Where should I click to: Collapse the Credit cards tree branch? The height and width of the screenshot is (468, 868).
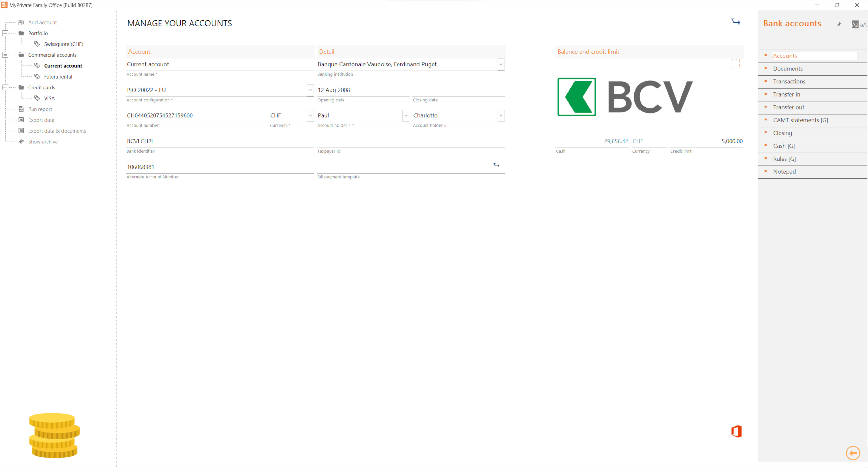click(x=5, y=87)
